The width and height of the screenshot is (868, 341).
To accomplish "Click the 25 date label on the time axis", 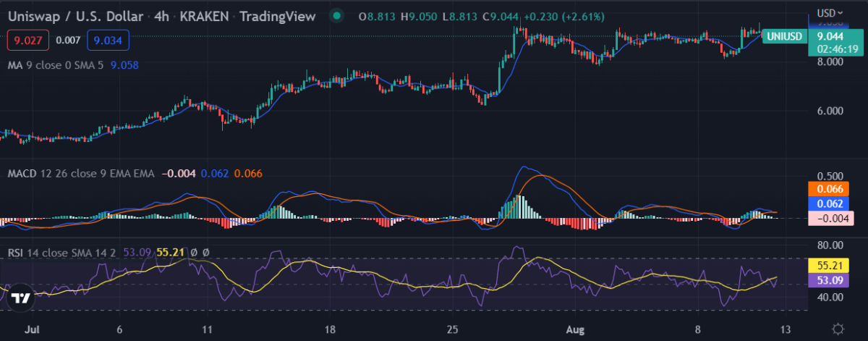I will click(x=452, y=329).
